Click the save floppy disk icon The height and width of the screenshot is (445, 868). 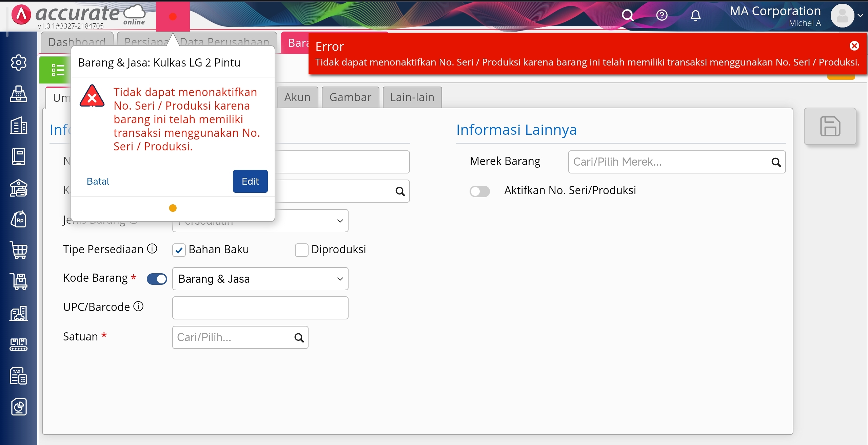coord(830,126)
